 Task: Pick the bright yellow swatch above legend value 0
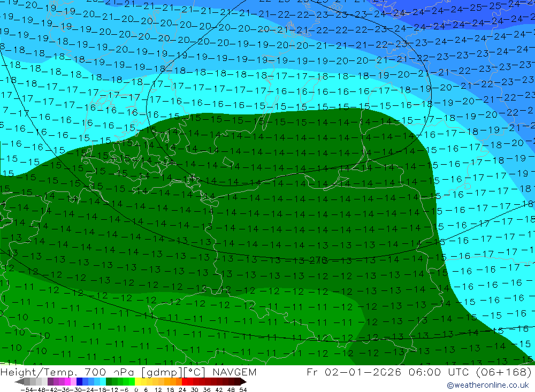pos(138,382)
